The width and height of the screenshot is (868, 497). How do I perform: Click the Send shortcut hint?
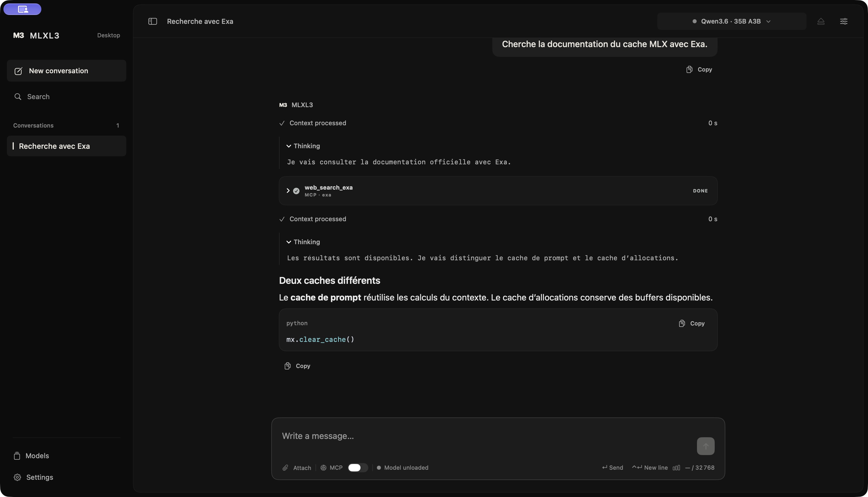click(613, 468)
